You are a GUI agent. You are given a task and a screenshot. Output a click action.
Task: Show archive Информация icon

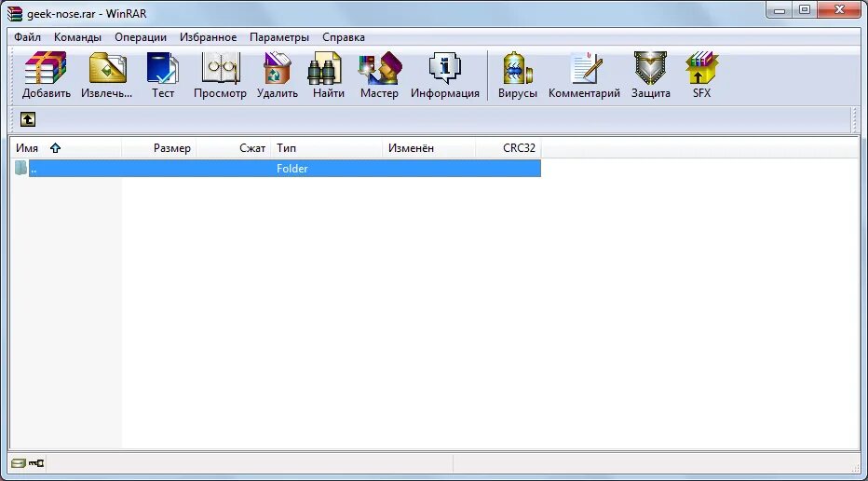coord(444,68)
